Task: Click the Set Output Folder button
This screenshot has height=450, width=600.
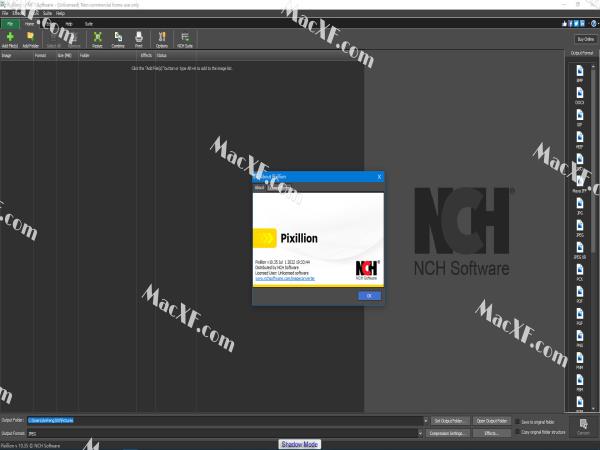Action: pyautogui.click(x=450, y=421)
